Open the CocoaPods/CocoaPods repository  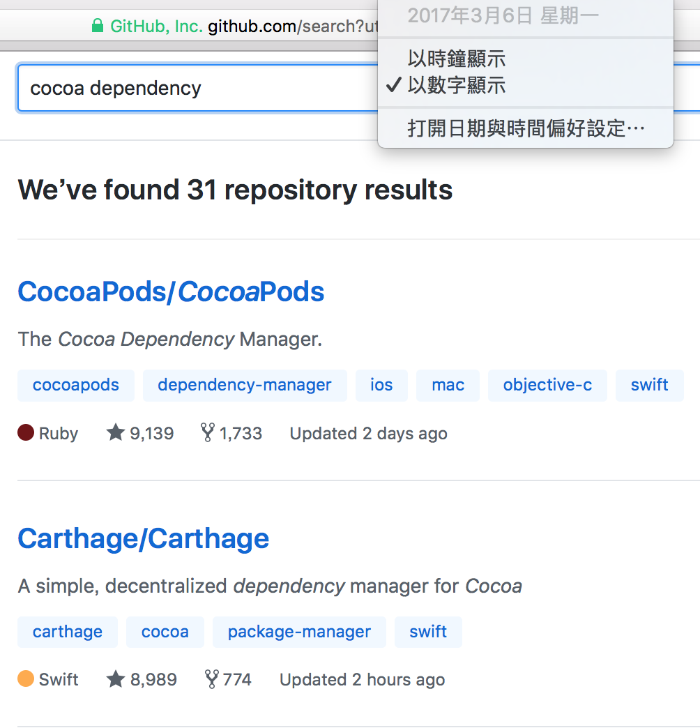[171, 291]
